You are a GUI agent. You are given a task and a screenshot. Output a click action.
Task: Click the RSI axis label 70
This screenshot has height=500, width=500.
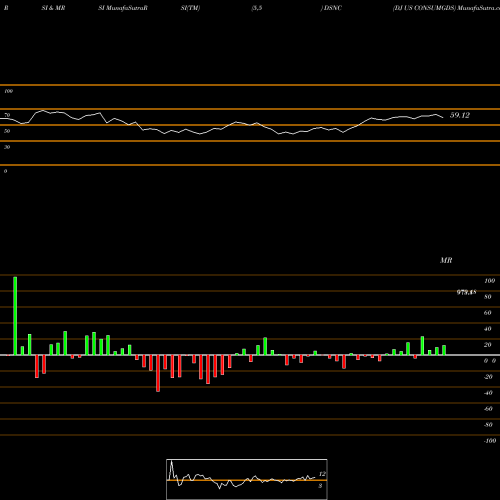7,115
